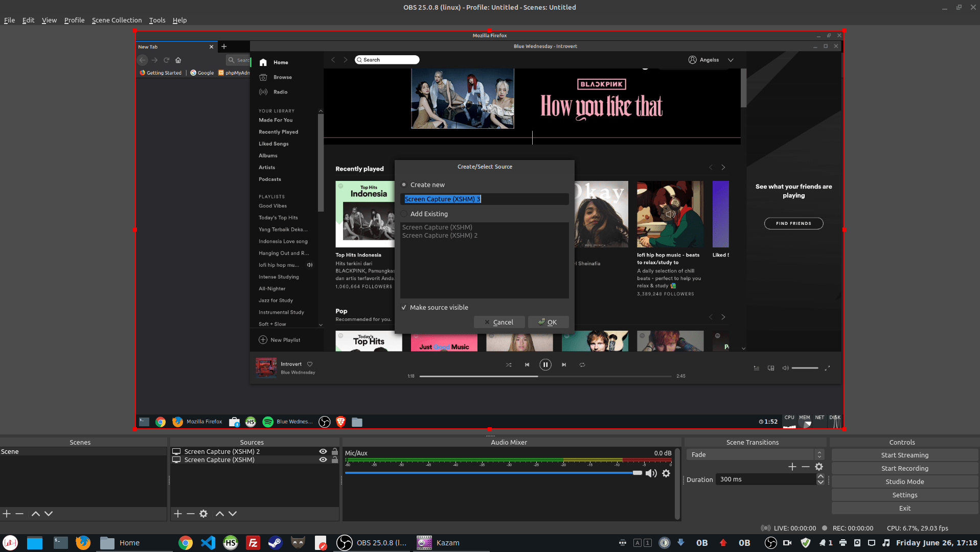The image size is (980, 552).
Task: Open Steam from the taskbar
Action: (x=276, y=543)
